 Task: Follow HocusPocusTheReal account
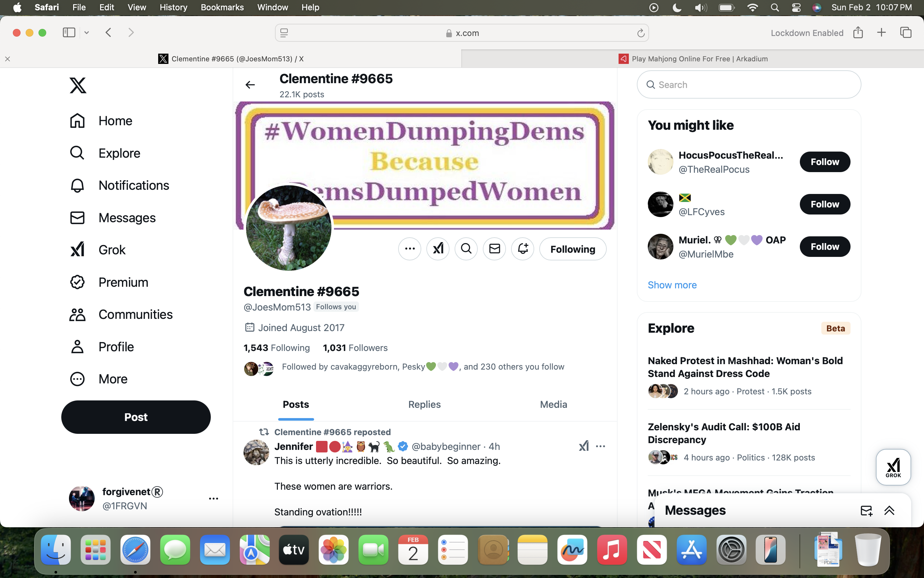click(825, 162)
